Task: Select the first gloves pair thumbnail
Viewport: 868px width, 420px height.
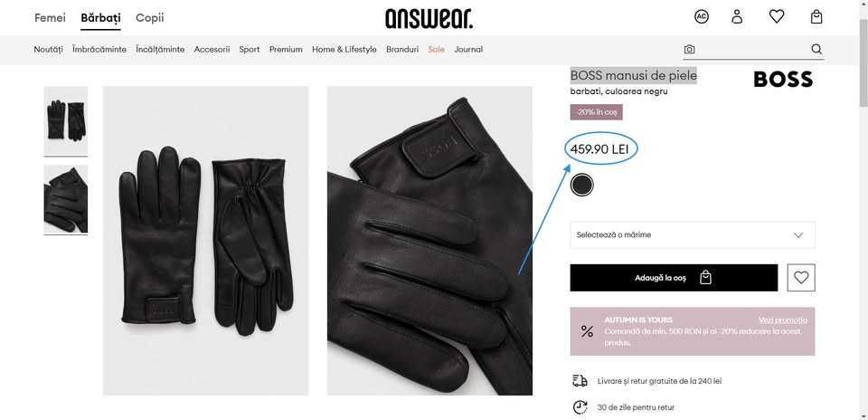Action: click(x=66, y=120)
